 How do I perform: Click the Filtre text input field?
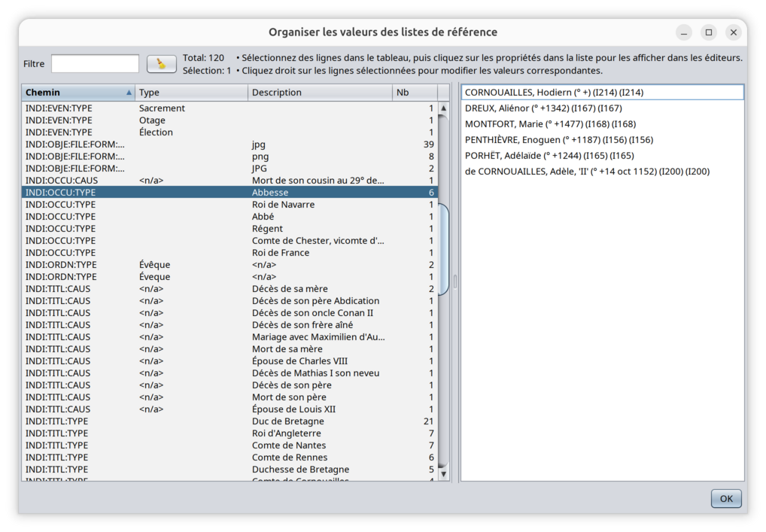(x=96, y=64)
